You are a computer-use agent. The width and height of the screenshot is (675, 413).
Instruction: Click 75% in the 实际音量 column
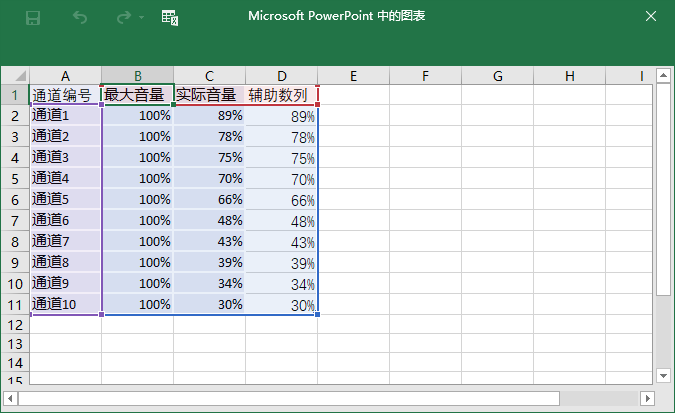(x=210, y=158)
